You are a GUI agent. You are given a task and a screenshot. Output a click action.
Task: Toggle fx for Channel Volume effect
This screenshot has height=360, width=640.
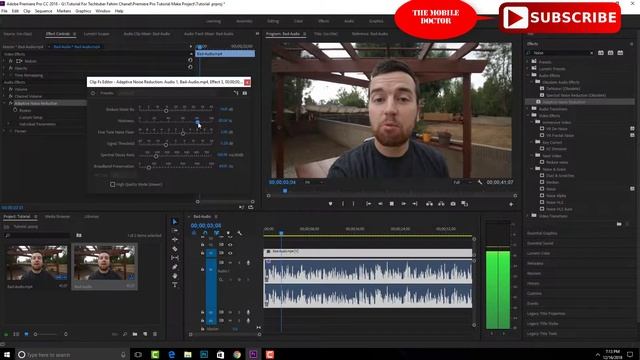pos(11,96)
